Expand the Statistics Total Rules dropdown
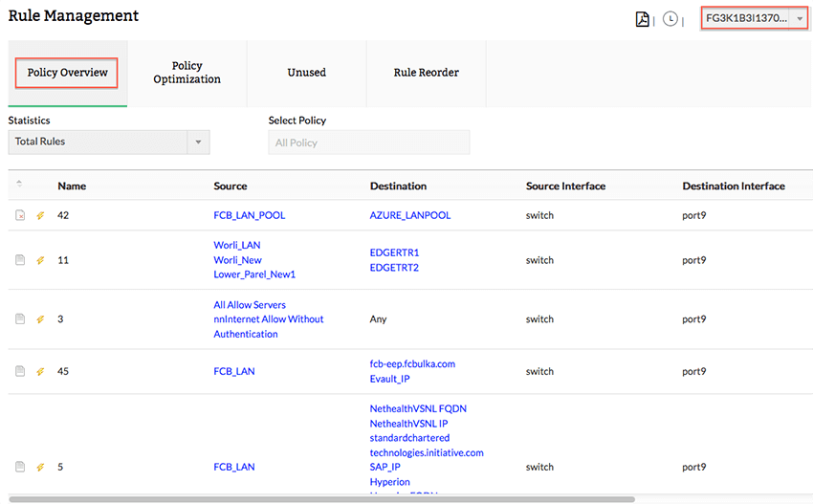The width and height of the screenshot is (813, 504). pos(109,142)
